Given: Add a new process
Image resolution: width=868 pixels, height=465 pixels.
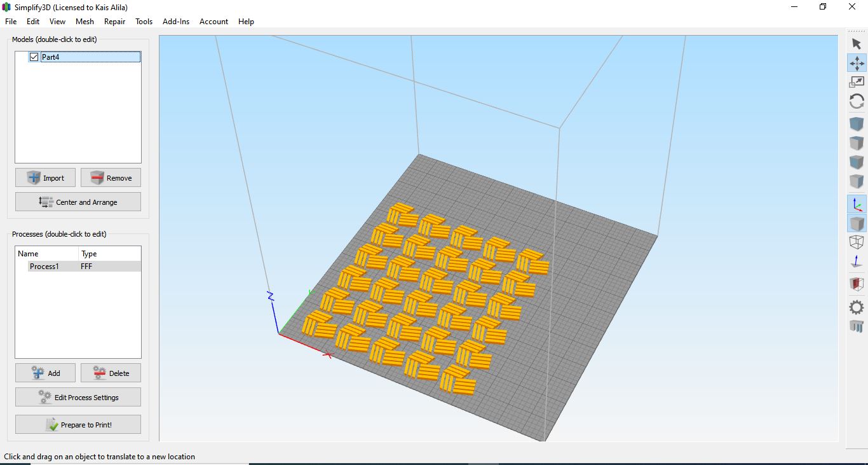Looking at the screenshot, I should (46, 373).
